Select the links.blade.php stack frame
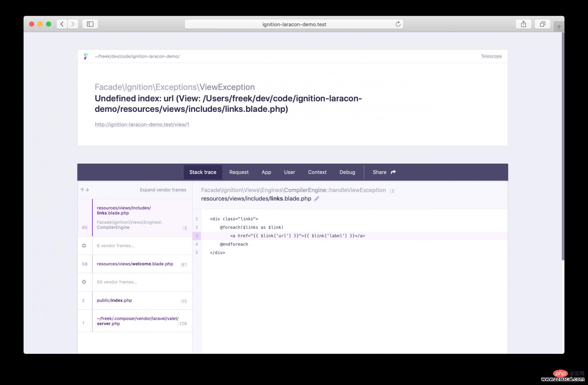The height and width of the screenshot is (385, 588). point(135,218)
